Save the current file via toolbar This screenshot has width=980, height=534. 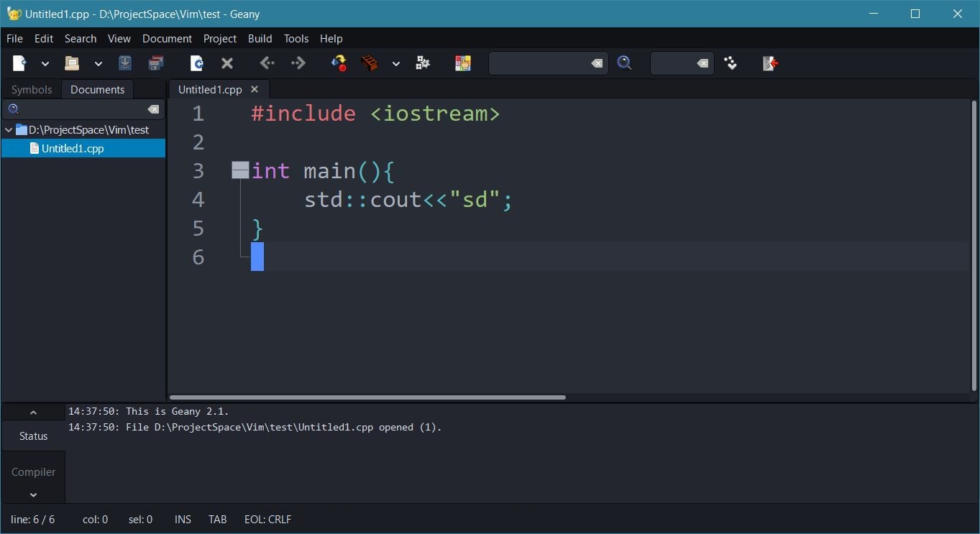[x=124, y=63]
